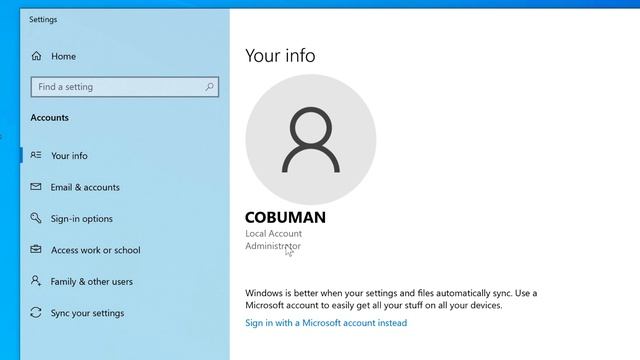This screenshot has height=360, width=640.
Task: Click the Your info person-card icon
Action: click(x=36, y=155)
